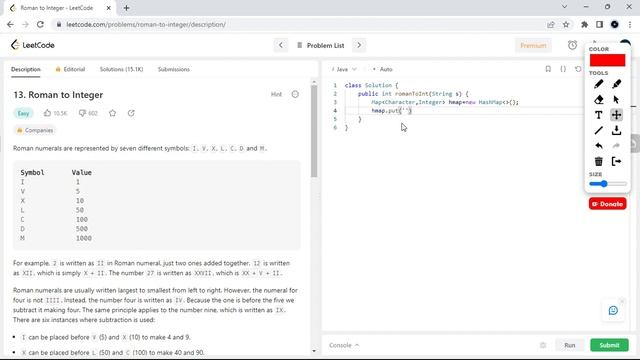Open Java language dropdown
Screen dimensions: 640x360
pyautogui.click(x=344, y=69)
